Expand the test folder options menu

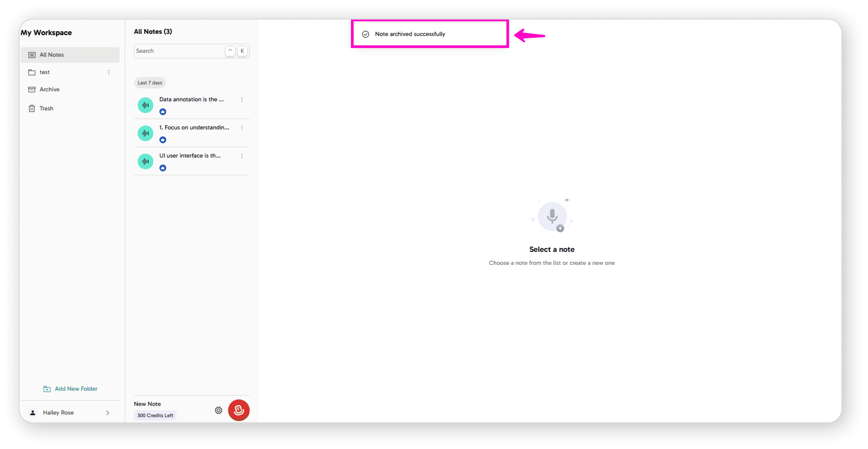pyautogui.click(x=108, y=72)
